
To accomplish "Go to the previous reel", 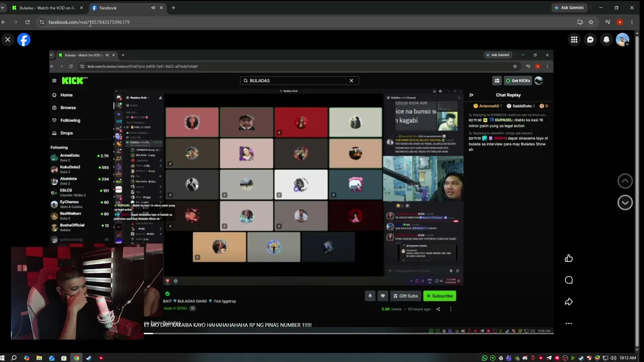I will click(625, 180).
